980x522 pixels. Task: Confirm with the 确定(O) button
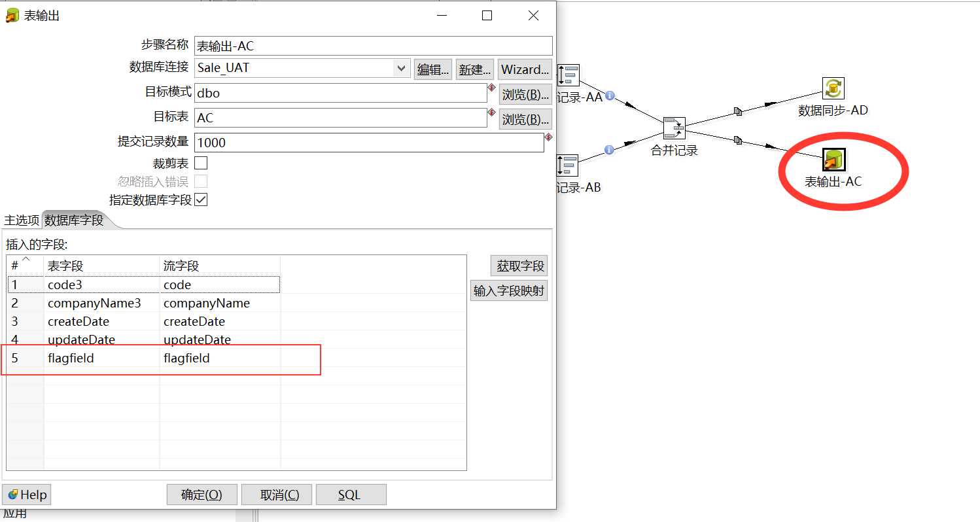click(x=201, y=495)
